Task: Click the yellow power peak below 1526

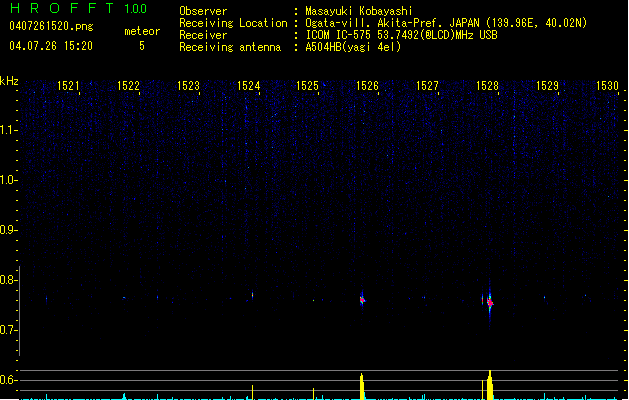Action: 362,386
